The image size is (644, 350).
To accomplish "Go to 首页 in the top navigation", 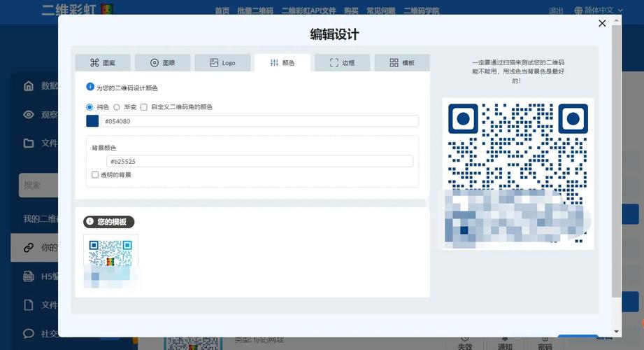I will coord(222,10).
